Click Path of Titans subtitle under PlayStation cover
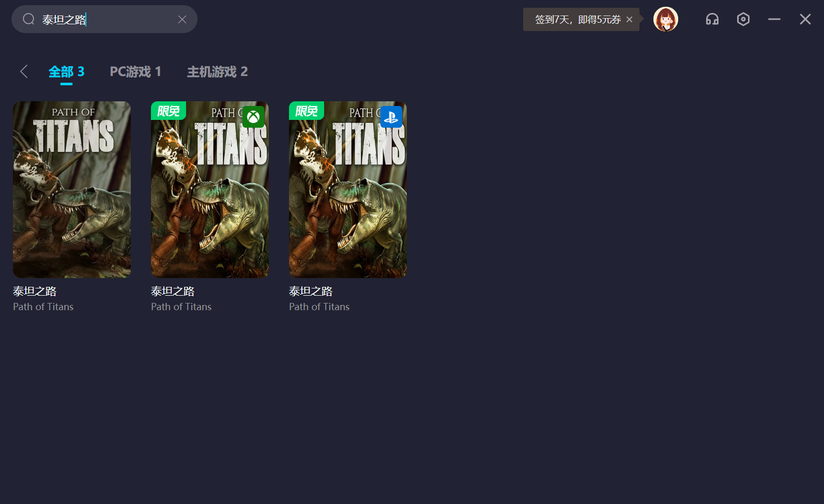824x504 pixels. coord(319,307)
